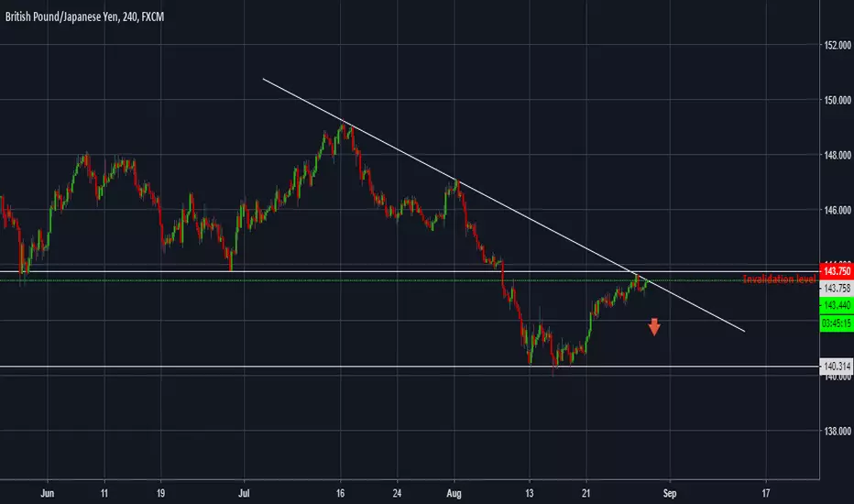
Task: Click the Jun date label on time axis
Action: tap(48, 494)
